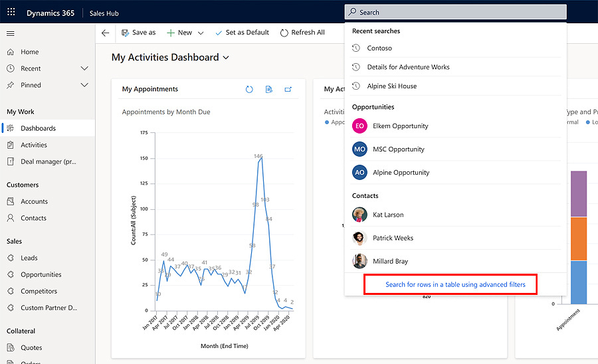
Task: Go back using the back arrow
Action: pos(105,33)
